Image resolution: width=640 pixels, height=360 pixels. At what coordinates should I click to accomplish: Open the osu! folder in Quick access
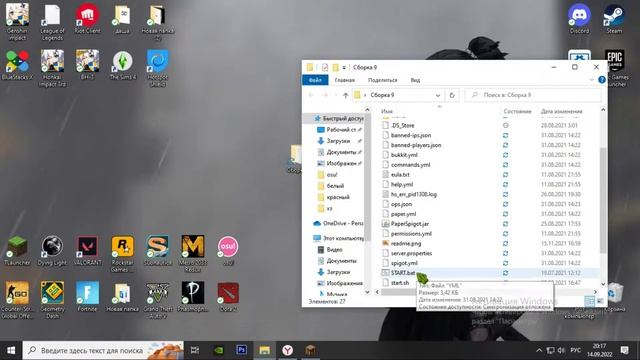pyautogui.click(x=328, y=174)
